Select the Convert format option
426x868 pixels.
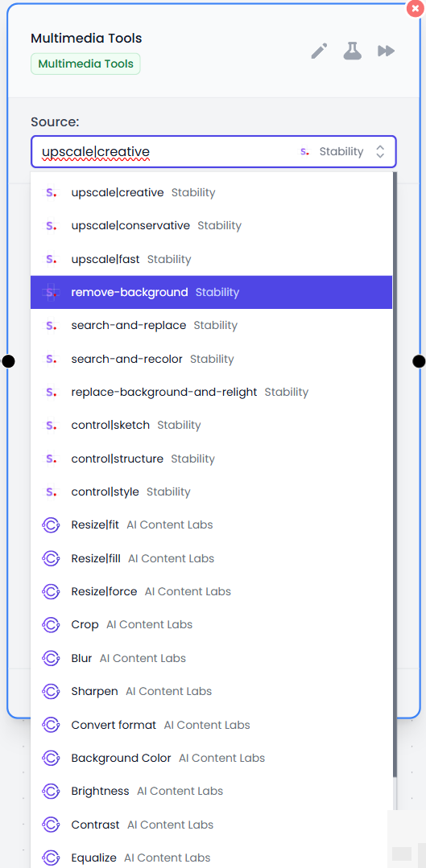click(x=211, y=725)
